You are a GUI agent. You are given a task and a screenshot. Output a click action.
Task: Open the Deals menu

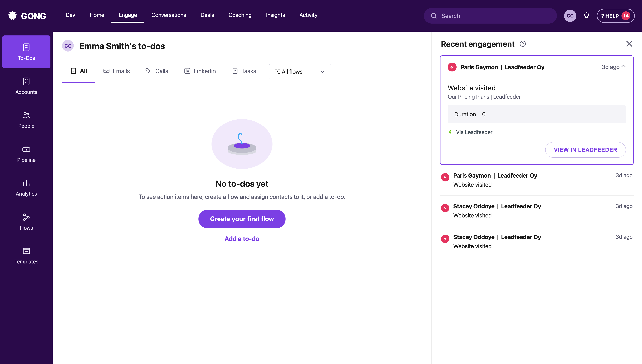[207, 15]
